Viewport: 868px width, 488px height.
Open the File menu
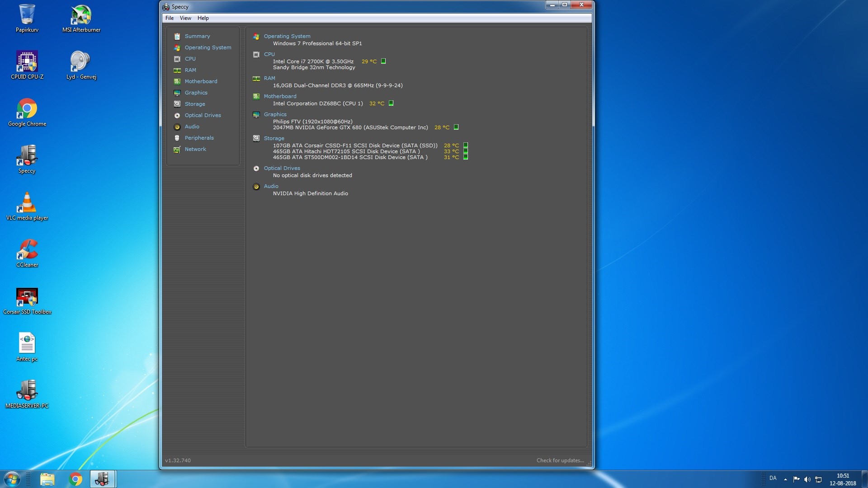coord(170,18)
